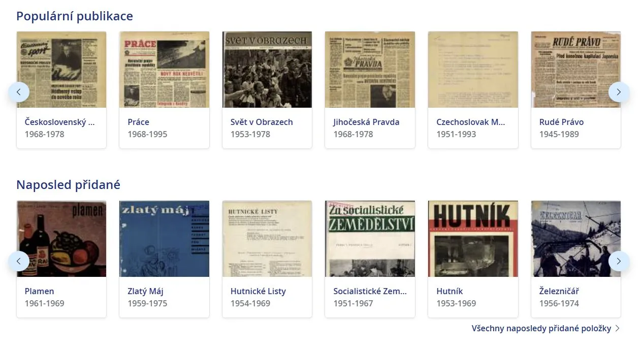Click the Zlatý Máj title link
Viewport: 644px width, 348px height.
tap(145, 291)
